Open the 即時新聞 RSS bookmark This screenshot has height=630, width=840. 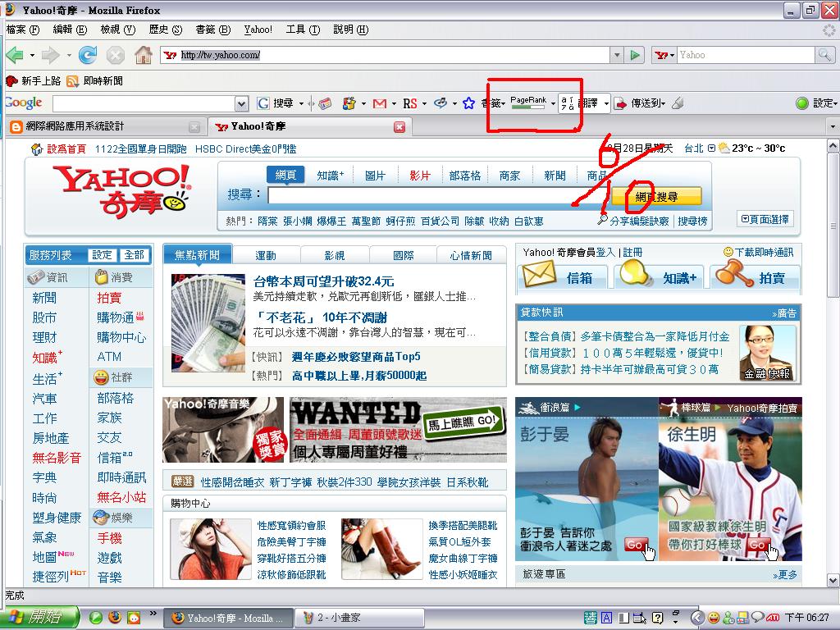[x=95, y=81]
